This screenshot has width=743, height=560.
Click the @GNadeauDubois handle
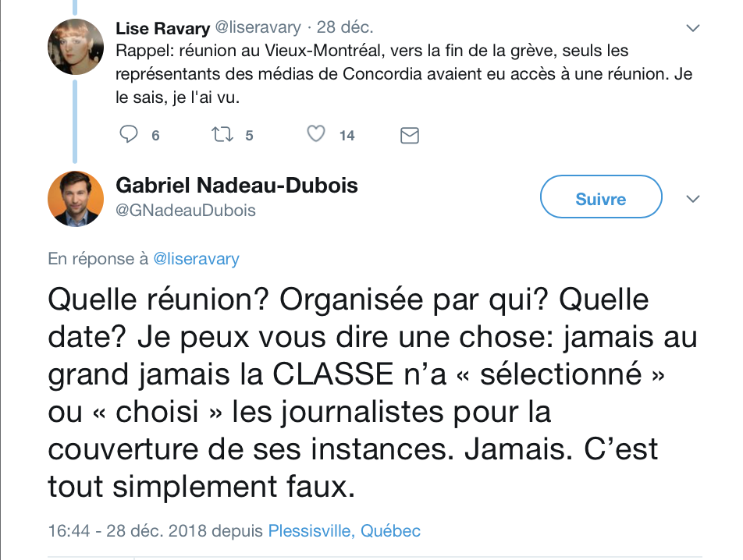[185, 210]
